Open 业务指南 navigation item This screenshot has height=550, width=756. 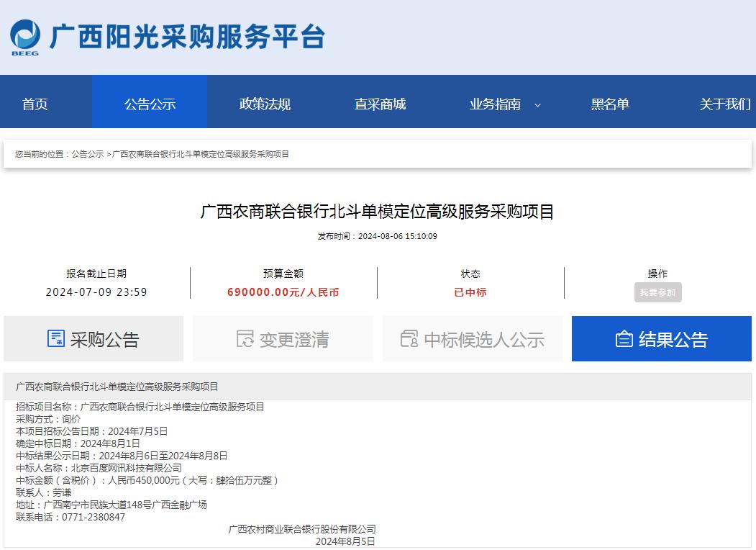click(495, 104)
